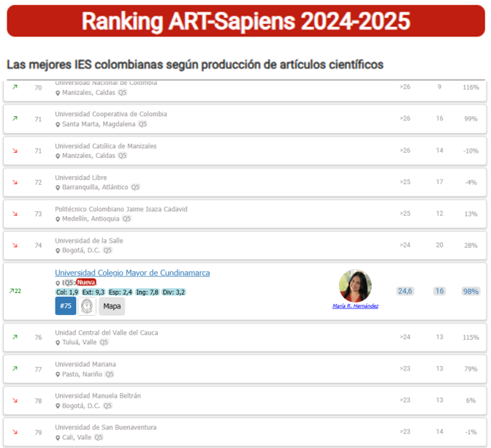Click up-trend arrow for Universidad Mariana
491x448 pixels.
15,369
